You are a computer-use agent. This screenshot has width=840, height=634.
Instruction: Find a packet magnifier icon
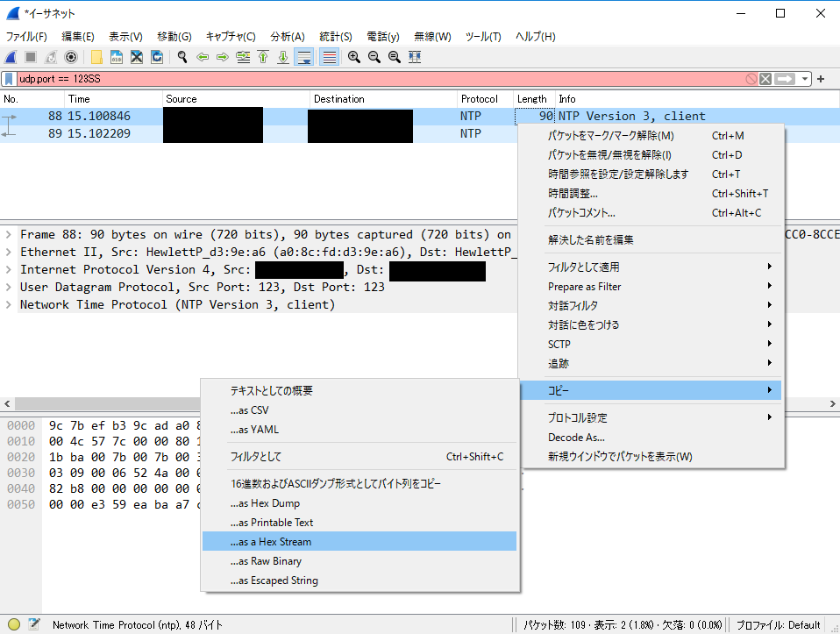pos(182,57)
